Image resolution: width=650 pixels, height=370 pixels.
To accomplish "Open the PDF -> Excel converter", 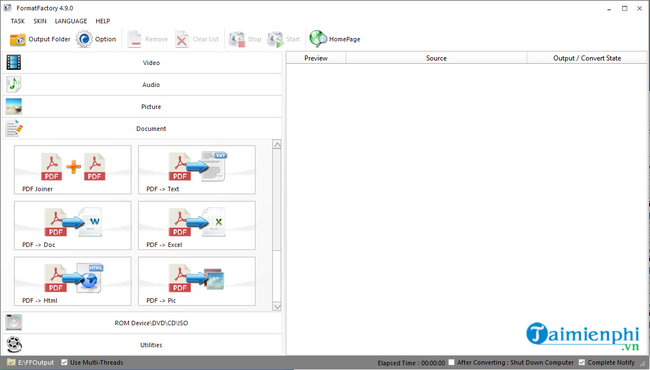I will coord(197,225).
